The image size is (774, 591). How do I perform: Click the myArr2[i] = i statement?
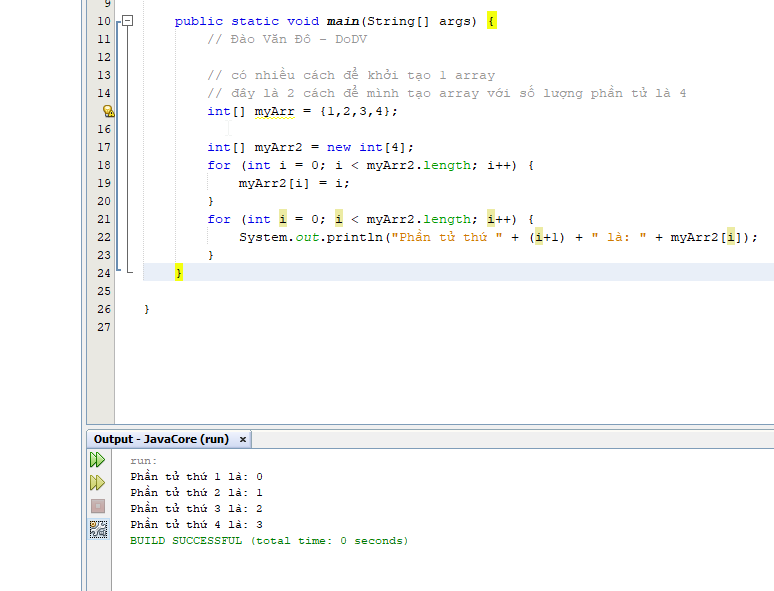tap(294, 183)
